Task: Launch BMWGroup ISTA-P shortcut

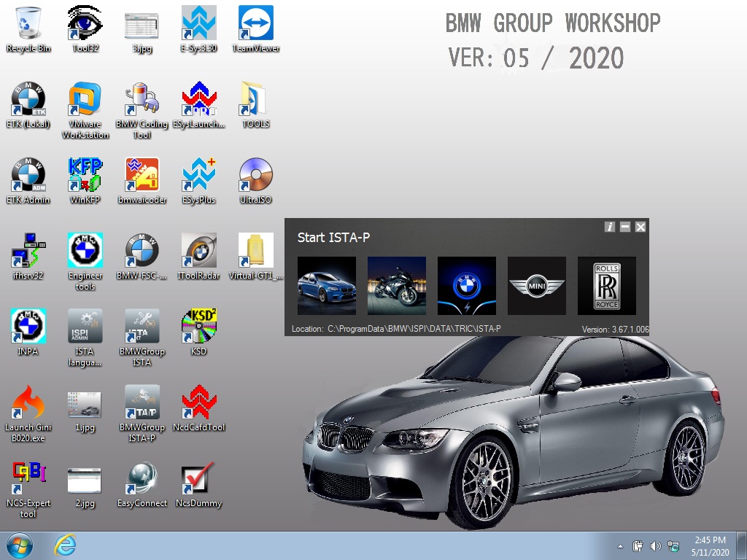Action: [142, 413]
